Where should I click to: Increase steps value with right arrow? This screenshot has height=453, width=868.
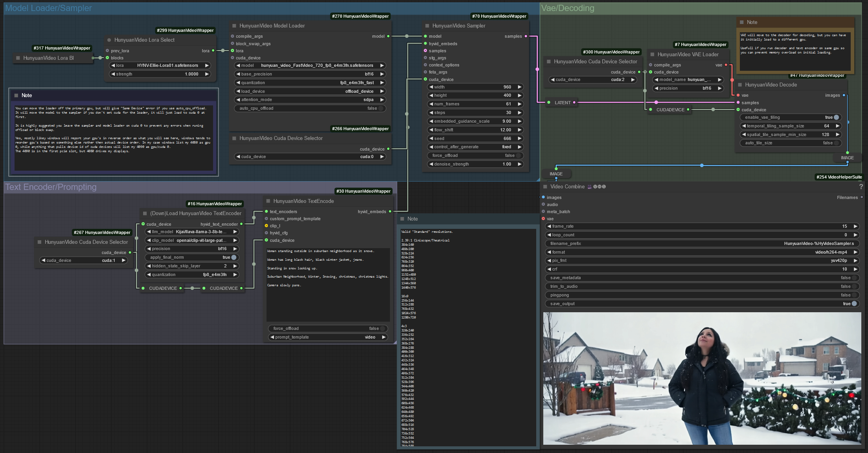(519, 113)
